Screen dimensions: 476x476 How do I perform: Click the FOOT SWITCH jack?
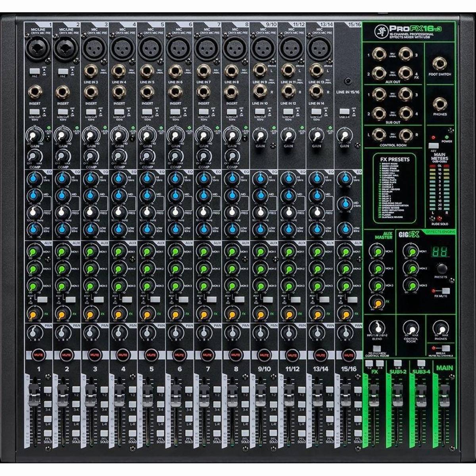click(440, 63)
